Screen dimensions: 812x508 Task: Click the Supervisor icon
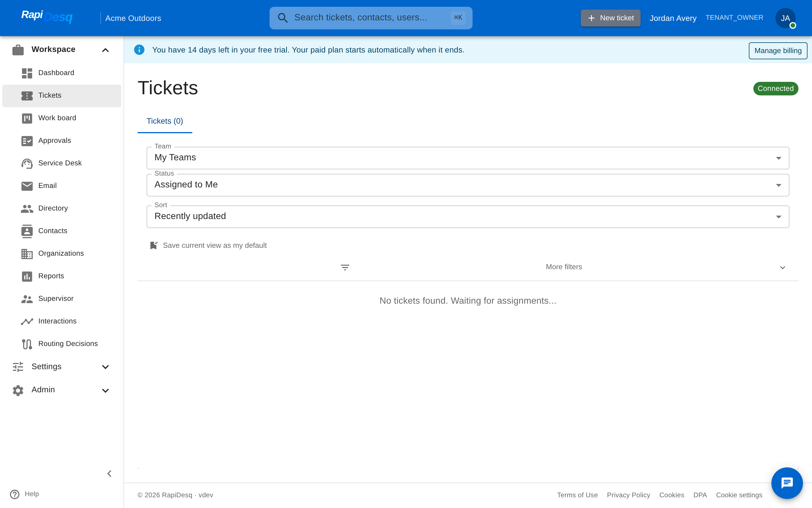point(27,299)
